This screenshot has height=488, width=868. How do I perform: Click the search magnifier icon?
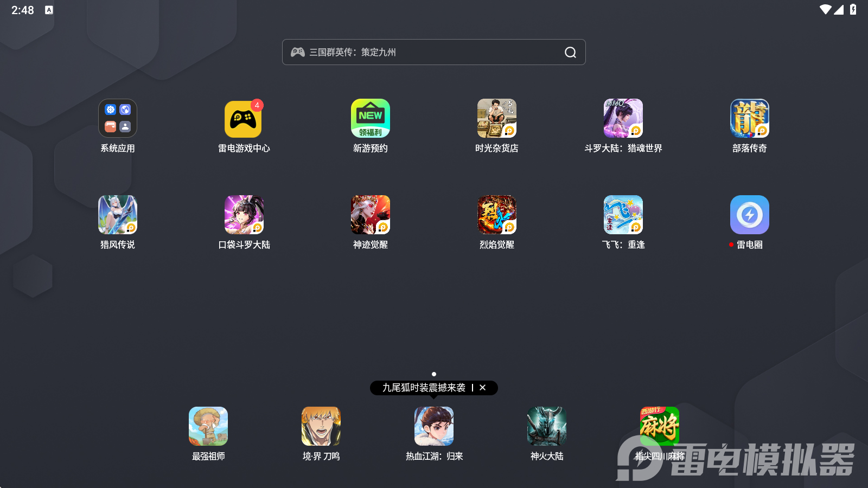570,52
